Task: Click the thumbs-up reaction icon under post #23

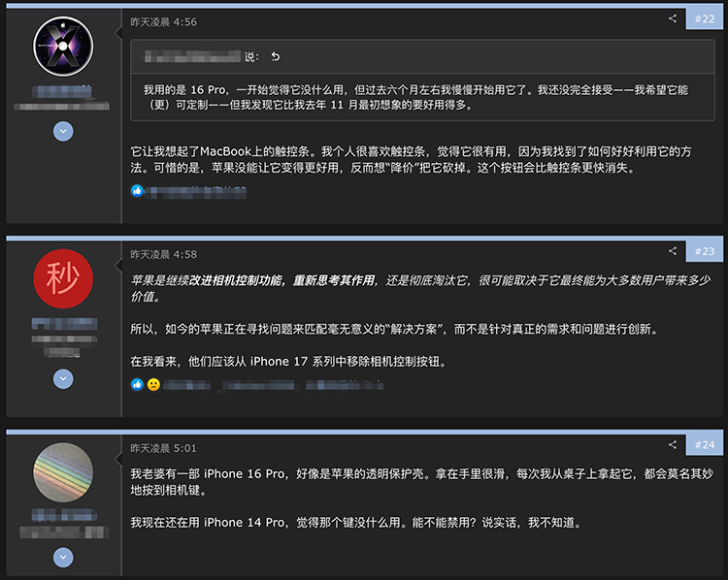Action: [137, 384]
